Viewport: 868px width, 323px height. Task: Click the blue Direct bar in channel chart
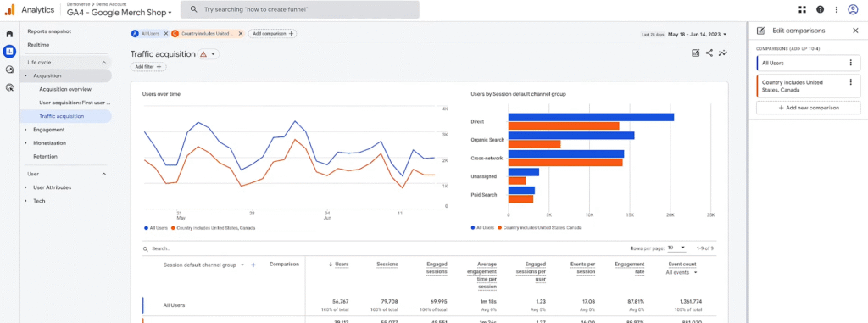pos(591,117)
